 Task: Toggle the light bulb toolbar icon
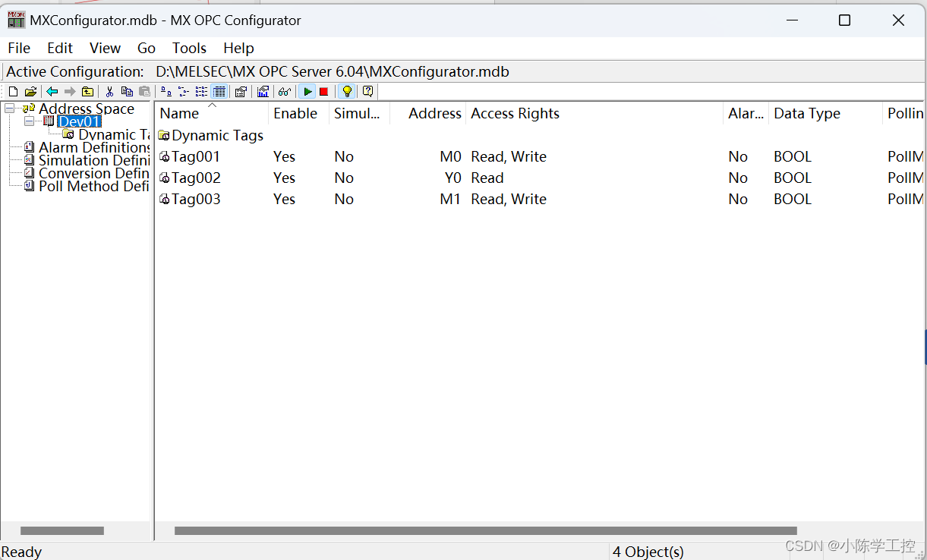(346, 92)
